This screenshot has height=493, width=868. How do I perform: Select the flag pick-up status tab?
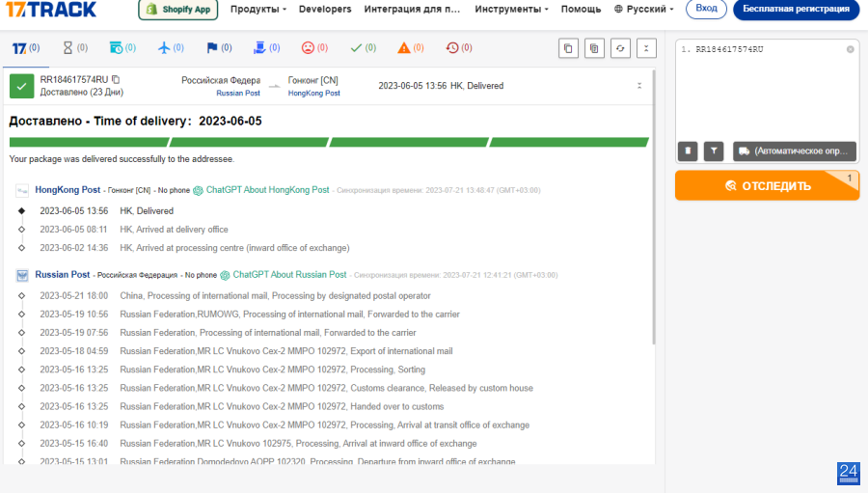coord(219,48)
